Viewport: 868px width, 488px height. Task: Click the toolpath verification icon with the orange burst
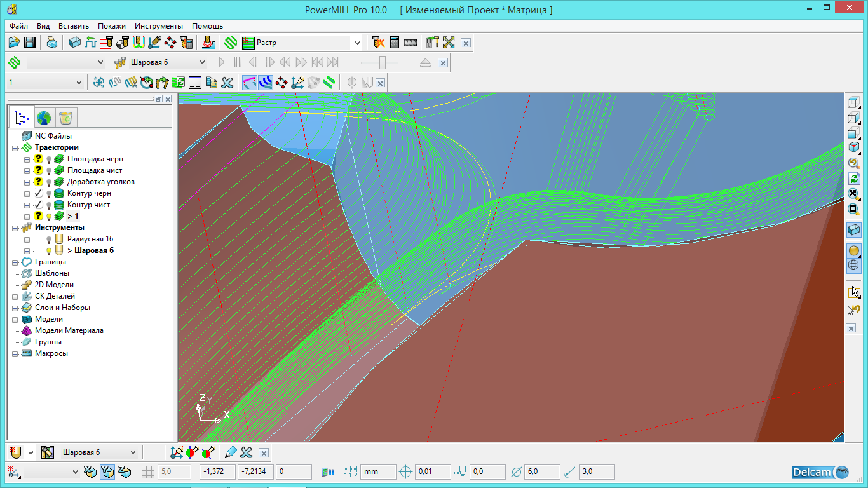tap(379, 43)
